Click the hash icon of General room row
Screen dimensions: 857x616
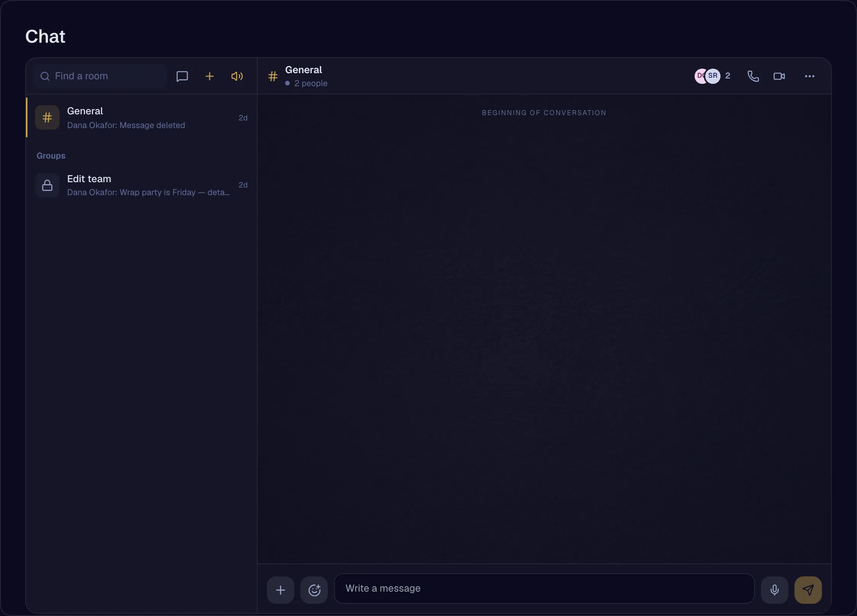tap(47, 117)
